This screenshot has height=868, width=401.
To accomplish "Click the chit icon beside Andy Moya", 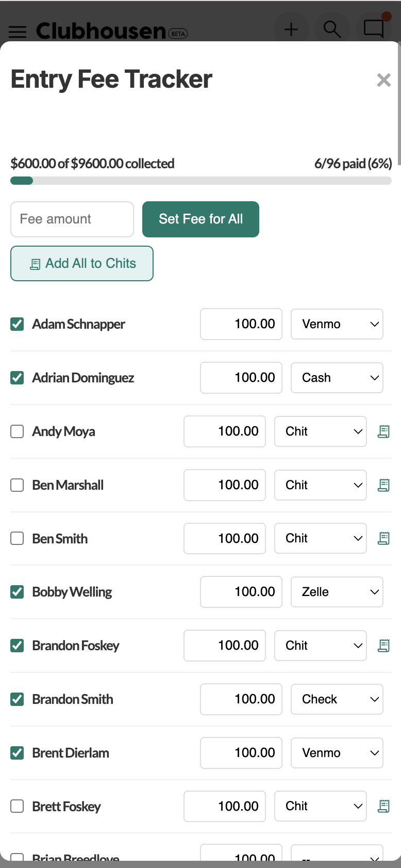I will (x=383, y=431).
